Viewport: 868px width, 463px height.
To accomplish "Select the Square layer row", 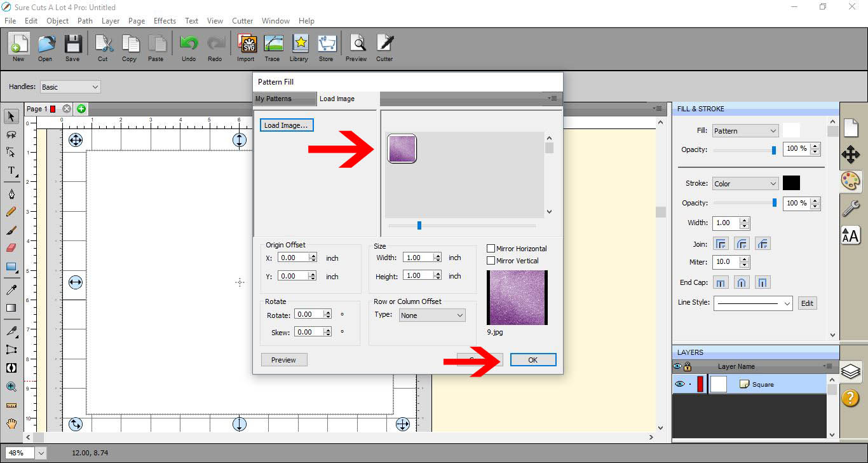I will click(750, 384).
